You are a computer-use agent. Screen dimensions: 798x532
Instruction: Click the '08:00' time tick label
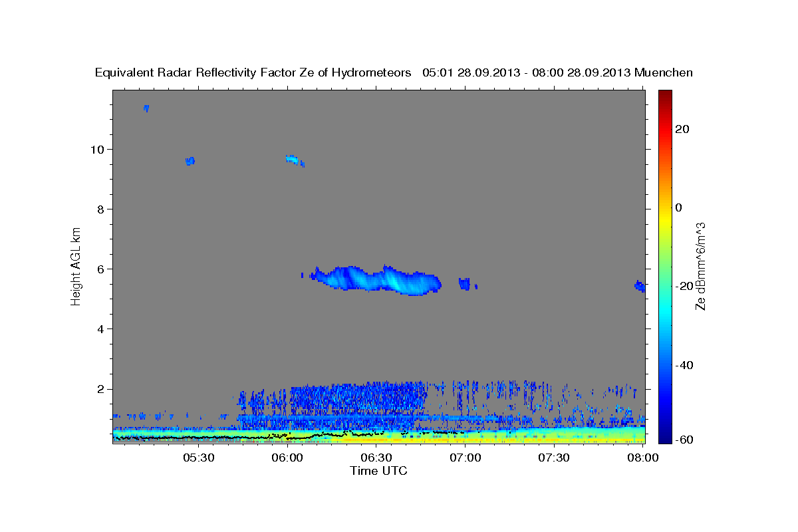click(x=642, y=458)
